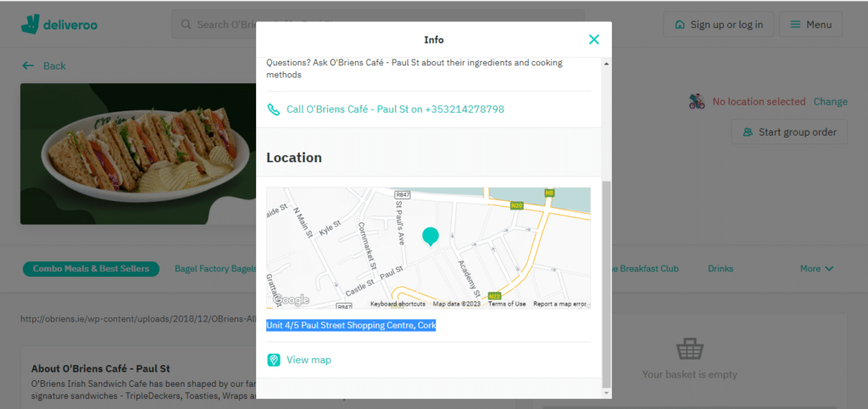Screen dimensions: 868x409
Task: Click the Location heading
Action: (294, 157)
